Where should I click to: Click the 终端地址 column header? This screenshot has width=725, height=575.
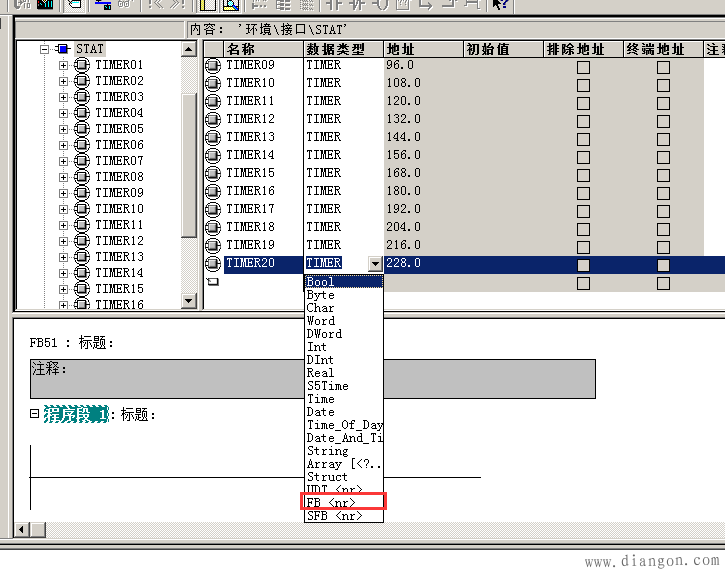pos(663,49)
